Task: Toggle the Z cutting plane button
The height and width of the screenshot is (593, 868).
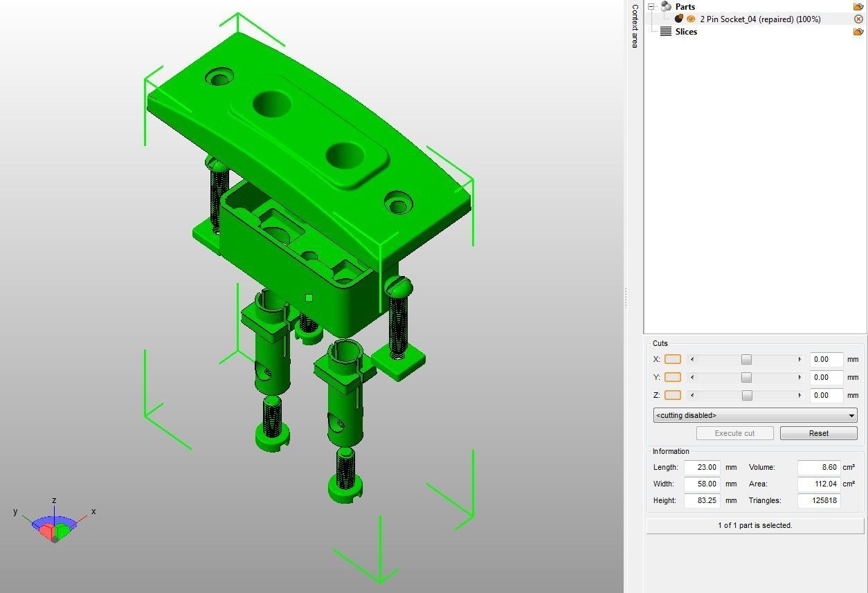Action: pyautogui.click(x=673, y=395)
